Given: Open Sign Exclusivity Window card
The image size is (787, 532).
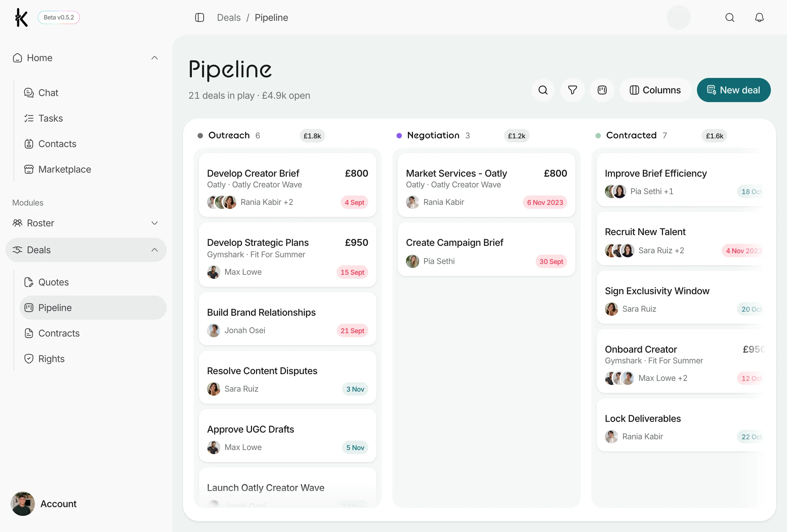Looking at the screenshot, I should click(681, 298).
